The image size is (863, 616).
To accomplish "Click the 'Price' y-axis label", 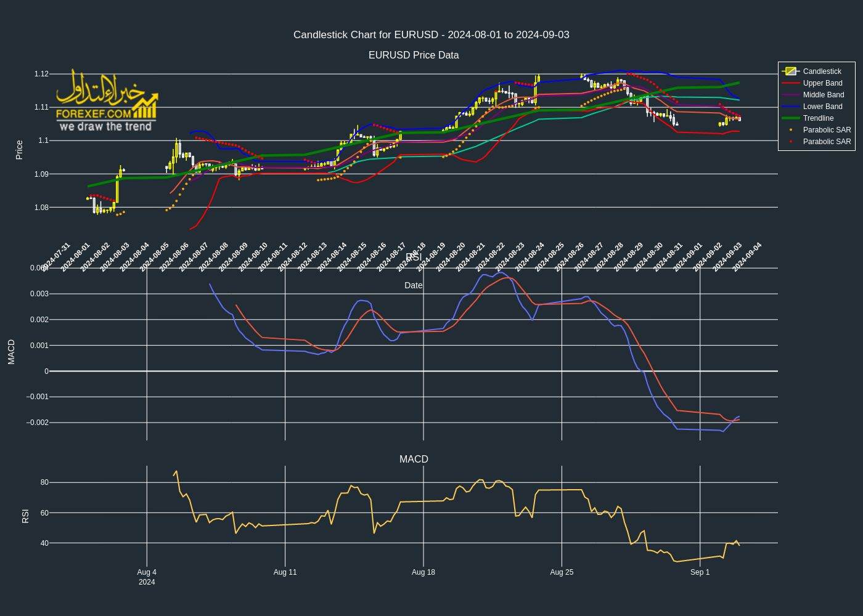I will coord(19,150).
